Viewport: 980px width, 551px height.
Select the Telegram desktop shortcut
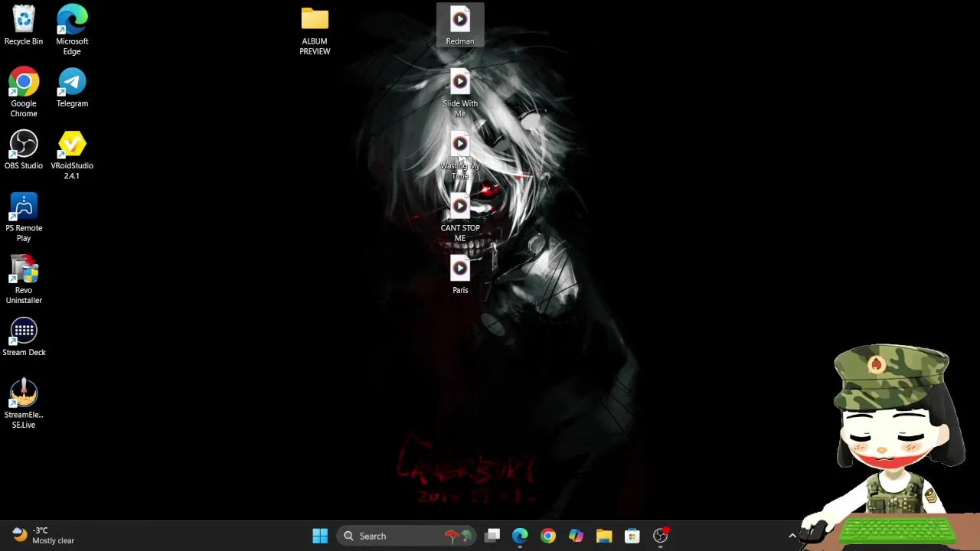point(72,88)
